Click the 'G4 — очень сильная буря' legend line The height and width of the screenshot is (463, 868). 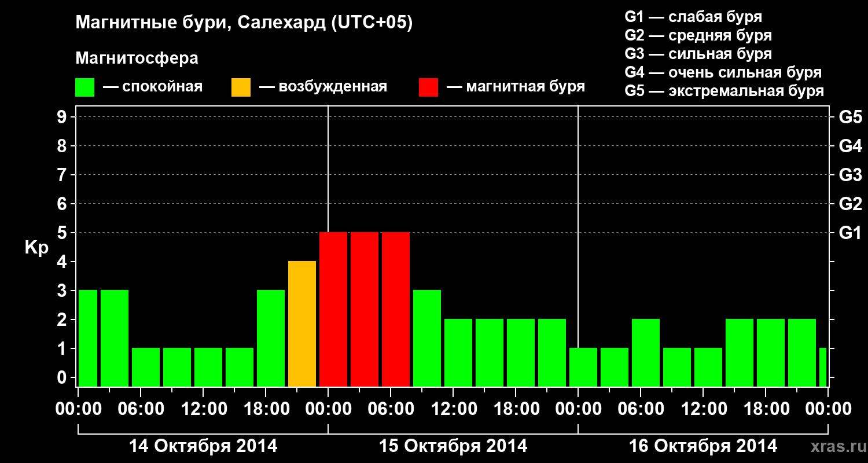pos(723,72)
